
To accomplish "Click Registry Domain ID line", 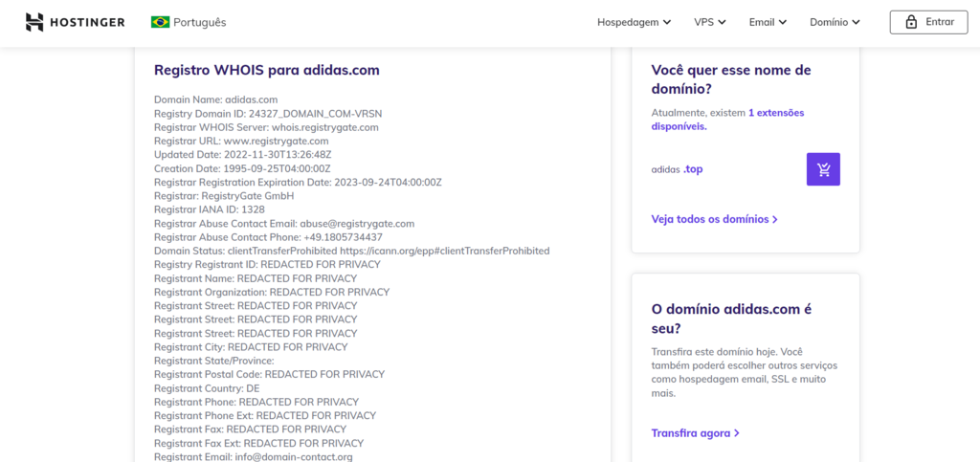I will pos(268,113).
